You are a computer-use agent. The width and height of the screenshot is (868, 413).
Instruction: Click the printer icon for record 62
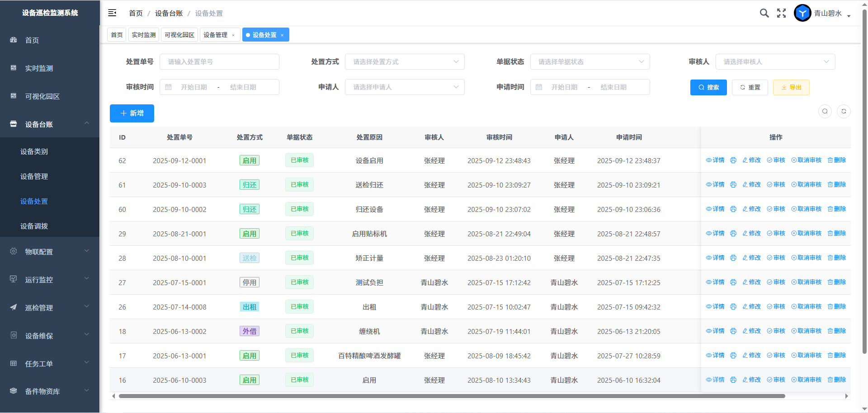point(733,160)
